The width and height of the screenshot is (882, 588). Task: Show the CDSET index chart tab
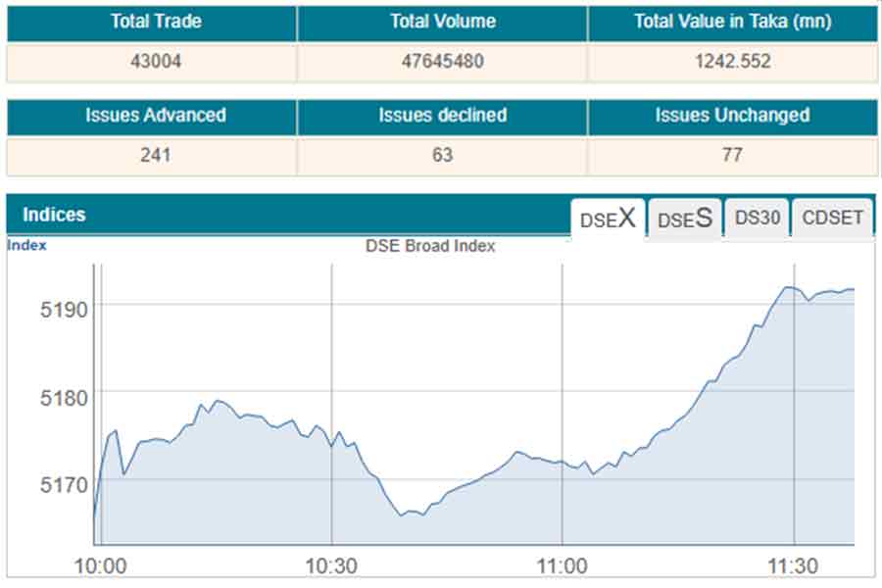click(x=832, y=218)
